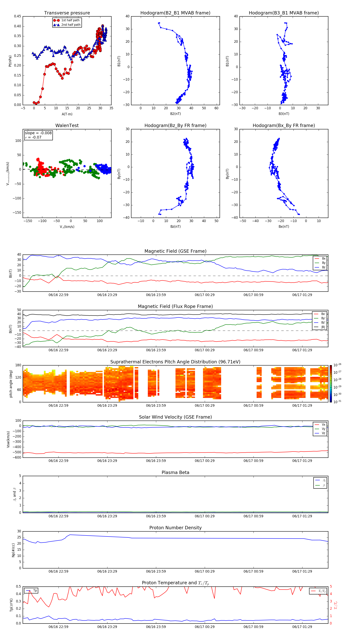Click the "WalenTest" plot title

point(67,125)
